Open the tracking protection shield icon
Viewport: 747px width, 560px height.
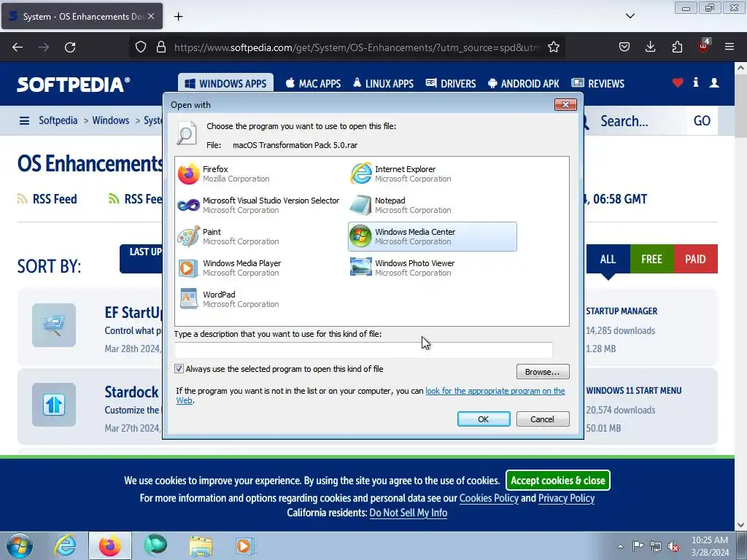click(x=141, y=47)
